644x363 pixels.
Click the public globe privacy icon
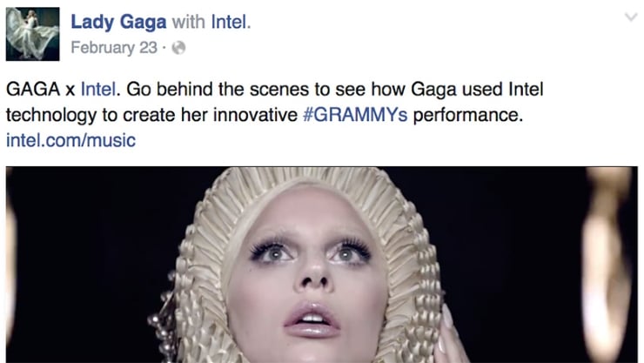click(x=178, y=48)
